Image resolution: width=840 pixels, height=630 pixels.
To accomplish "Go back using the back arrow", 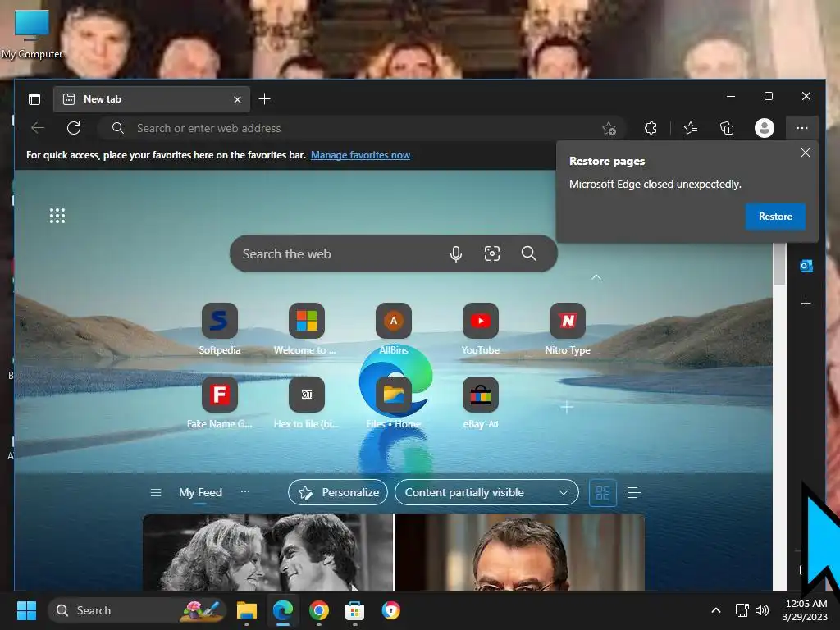I will [38, 128].
